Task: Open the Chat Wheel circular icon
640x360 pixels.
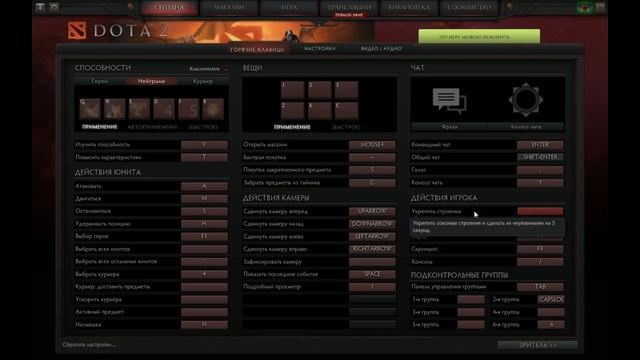Action: [526, 100]
